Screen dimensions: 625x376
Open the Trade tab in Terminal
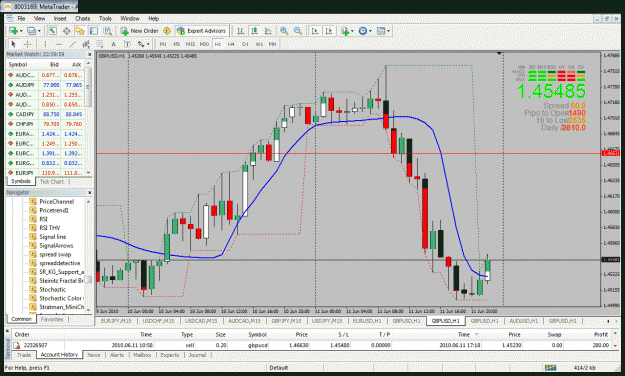24,355
